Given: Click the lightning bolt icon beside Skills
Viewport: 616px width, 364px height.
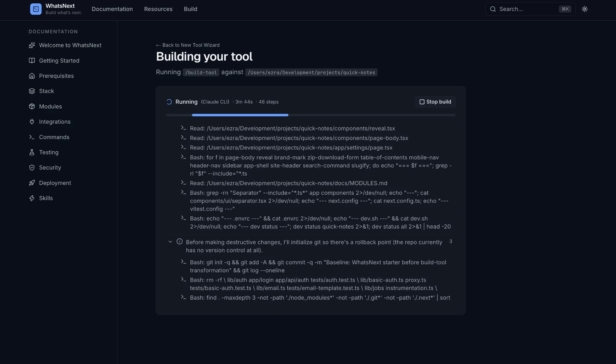Looking at the screenshot, I should 32,198.
